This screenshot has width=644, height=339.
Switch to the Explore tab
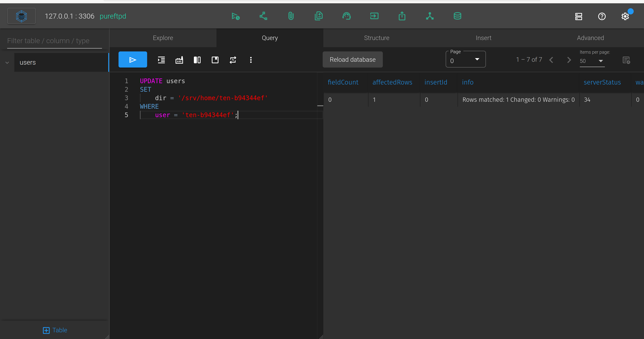163,38
